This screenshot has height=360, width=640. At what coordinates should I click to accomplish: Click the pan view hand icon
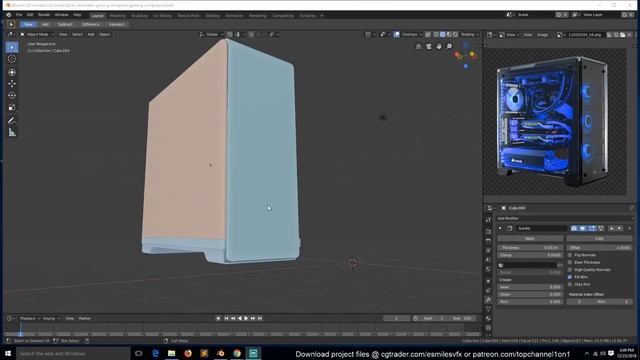point(439,47)
